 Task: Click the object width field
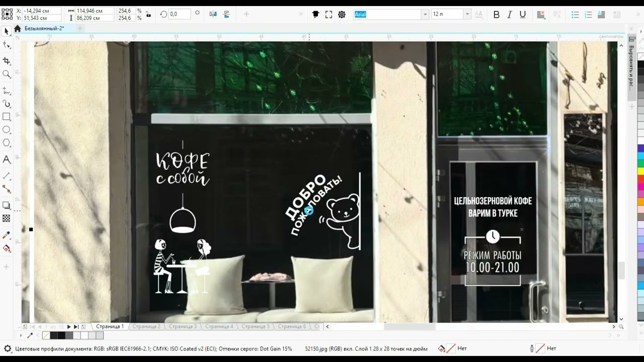click(94, 11)
